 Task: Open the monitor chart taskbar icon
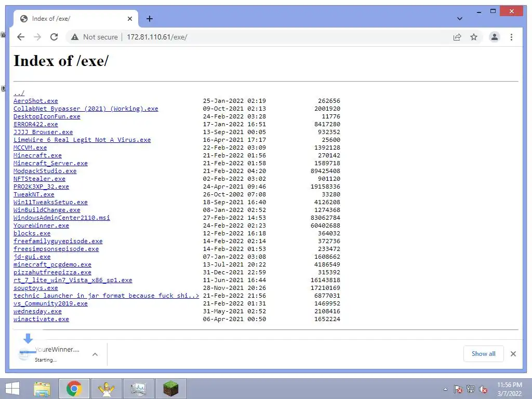(x=138, y=389)
